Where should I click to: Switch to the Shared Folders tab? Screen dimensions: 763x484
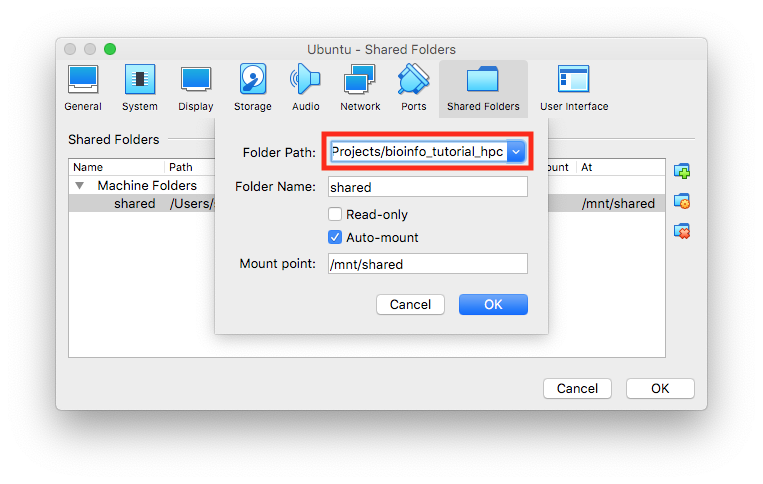(x=483, y=89)
